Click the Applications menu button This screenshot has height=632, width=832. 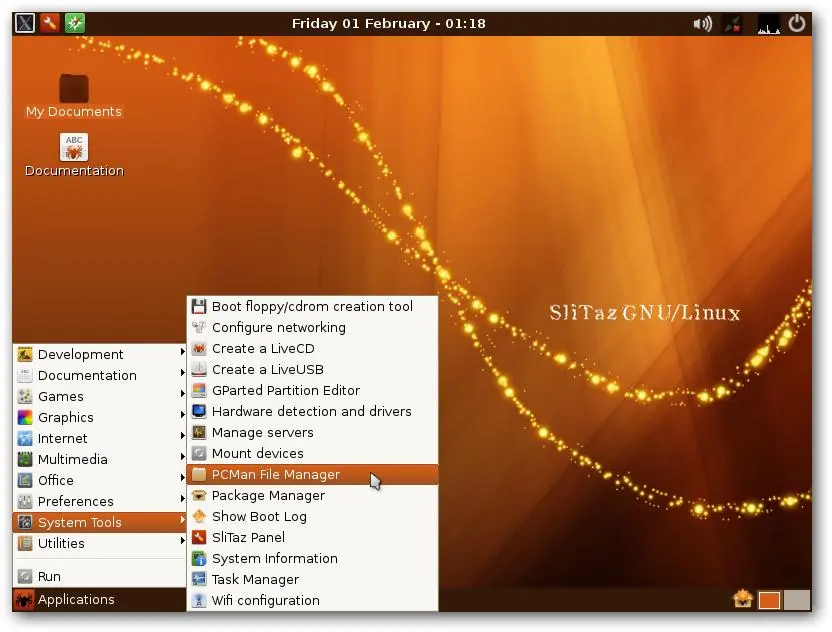pyautogui.click(x=66, y=600)
